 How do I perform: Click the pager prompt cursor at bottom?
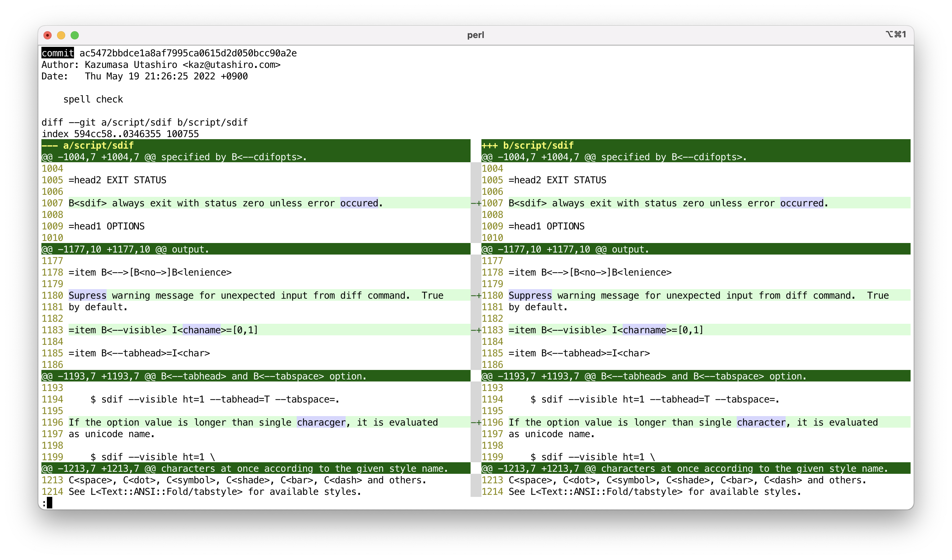(x=50, y=503)
